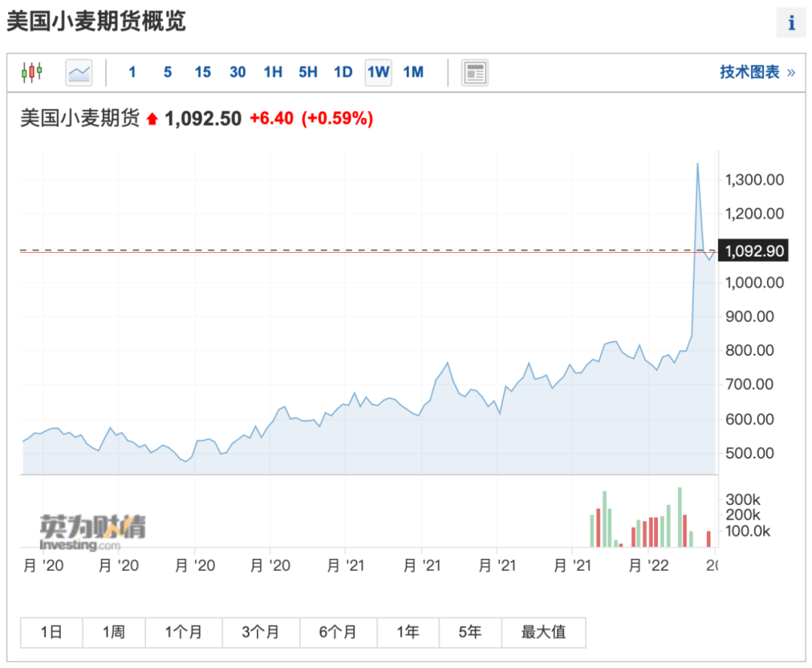Switch interval to 15 minutes
812x668 pixels.
click(202, 72)
